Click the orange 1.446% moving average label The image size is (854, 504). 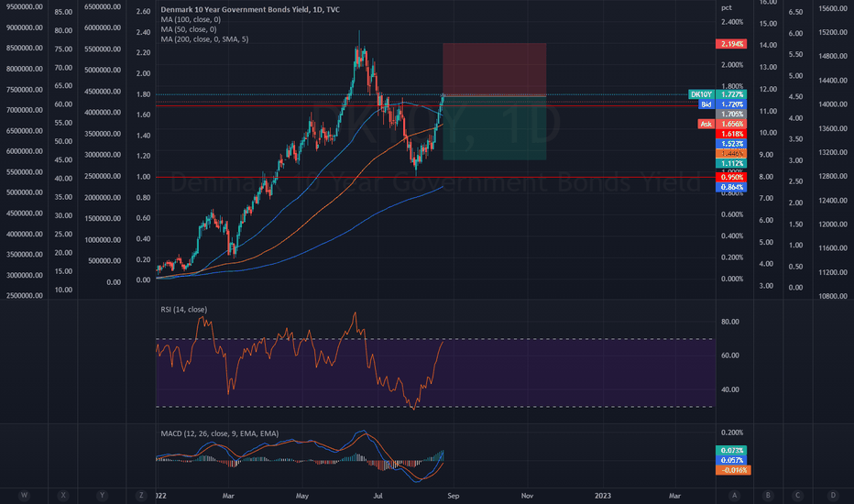(x=731, y=154)
